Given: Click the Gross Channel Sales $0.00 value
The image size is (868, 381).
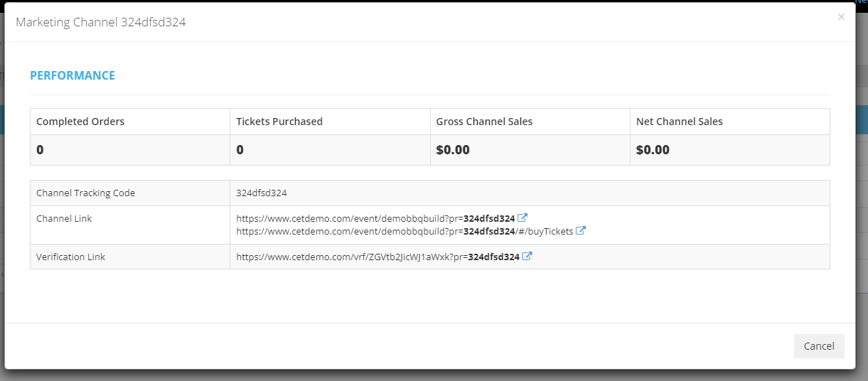Looking at the screenshot, I should click(453, 150).
